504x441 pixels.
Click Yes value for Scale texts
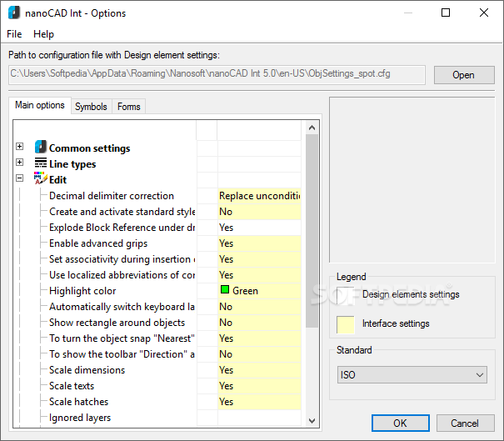259,386
